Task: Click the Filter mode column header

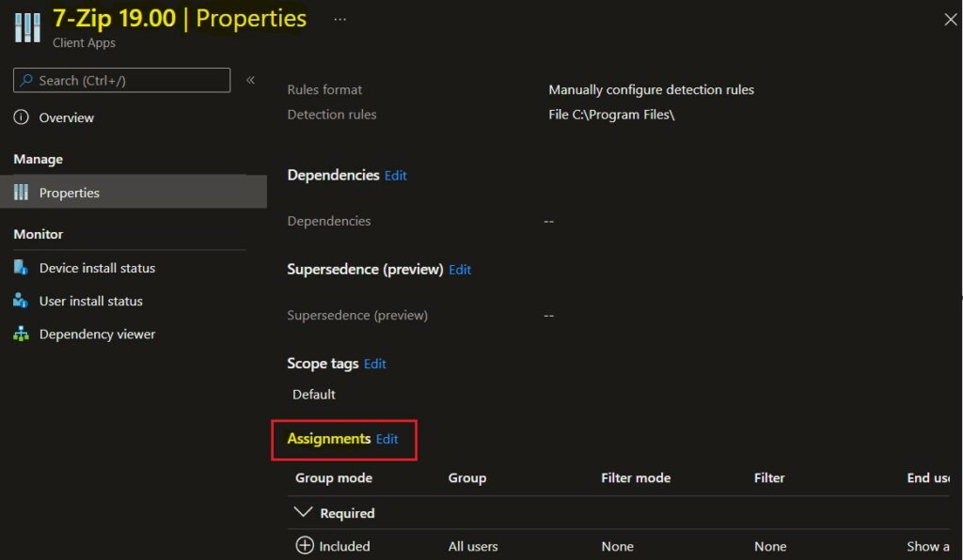Action: pos(636,478)
